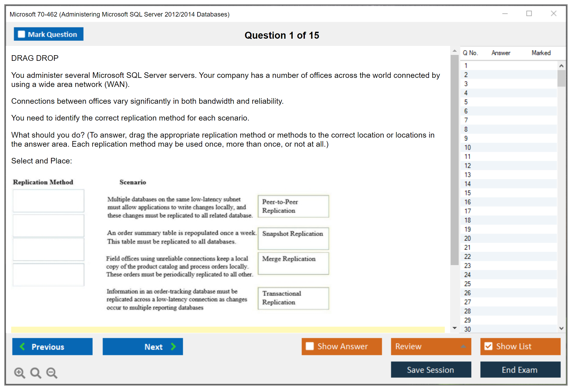Viewport: 574px width, 392px height.
Task: Open the Review dropdown menu
Action: (463, 346)
